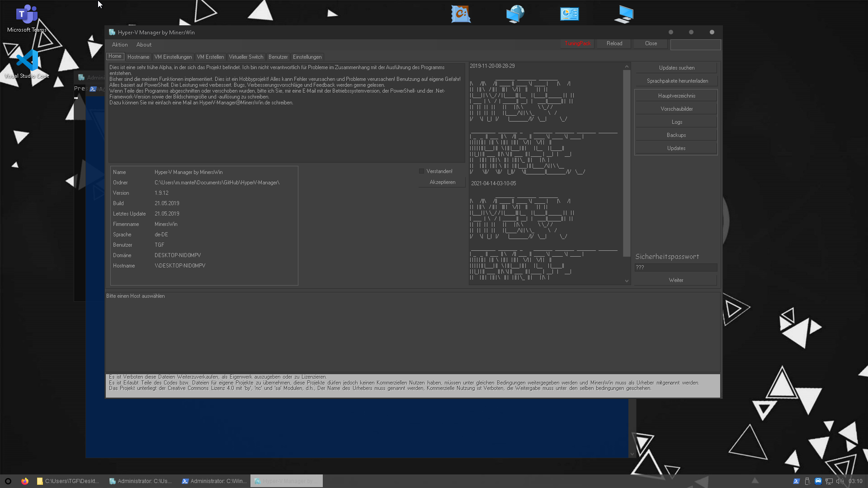Tick the Verstanden! checkbox
Screen dimensions: 868x488
coord(421,171)
